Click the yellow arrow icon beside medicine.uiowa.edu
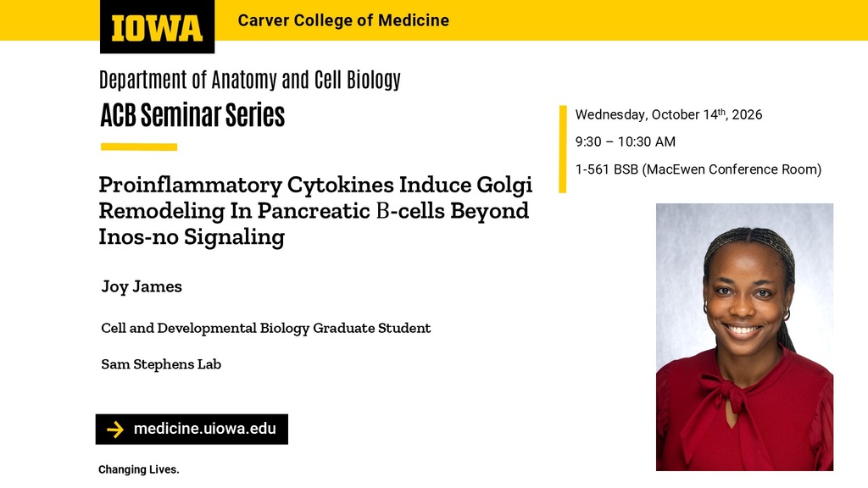Viewport: 868px width, 488px height. tap(115, 430)
